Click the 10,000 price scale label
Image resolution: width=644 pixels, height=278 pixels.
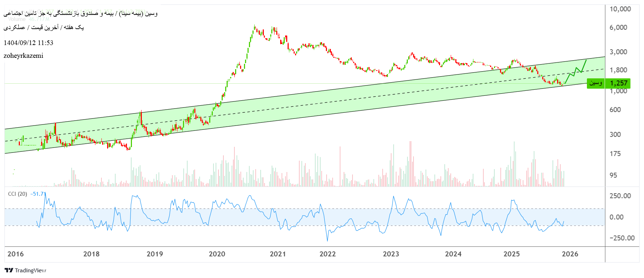[620, 9]
